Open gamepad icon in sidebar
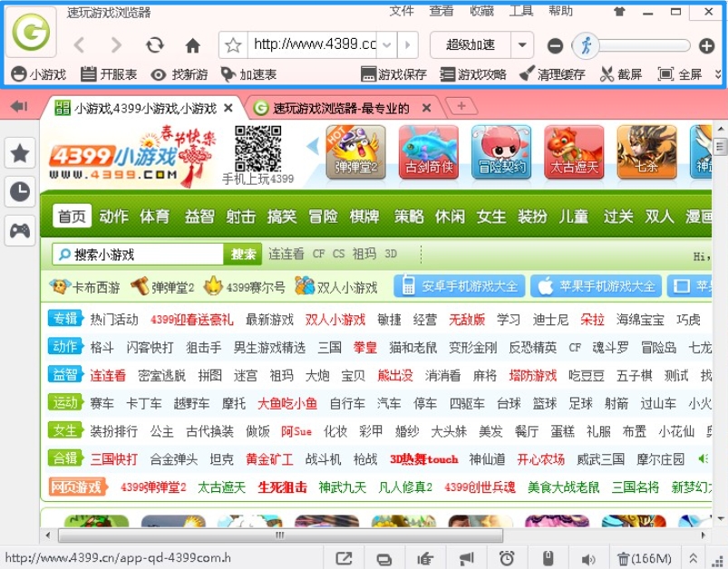 click(20, 230)
